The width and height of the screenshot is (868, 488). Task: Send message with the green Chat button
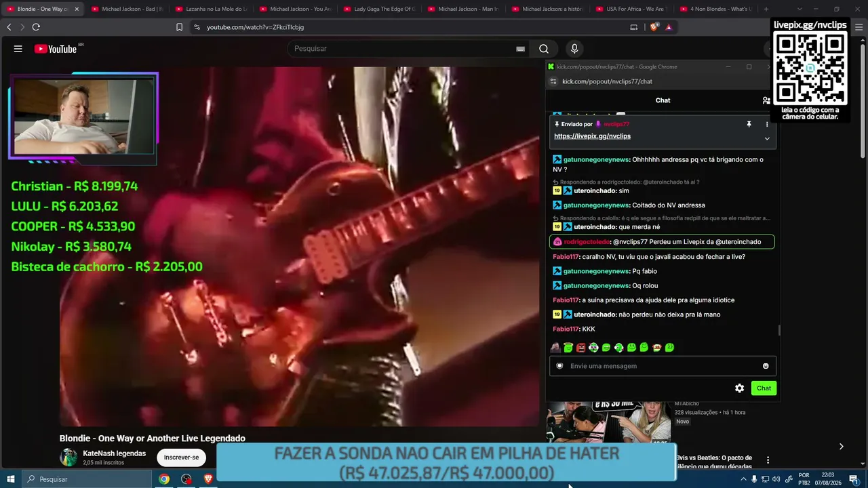764,388
